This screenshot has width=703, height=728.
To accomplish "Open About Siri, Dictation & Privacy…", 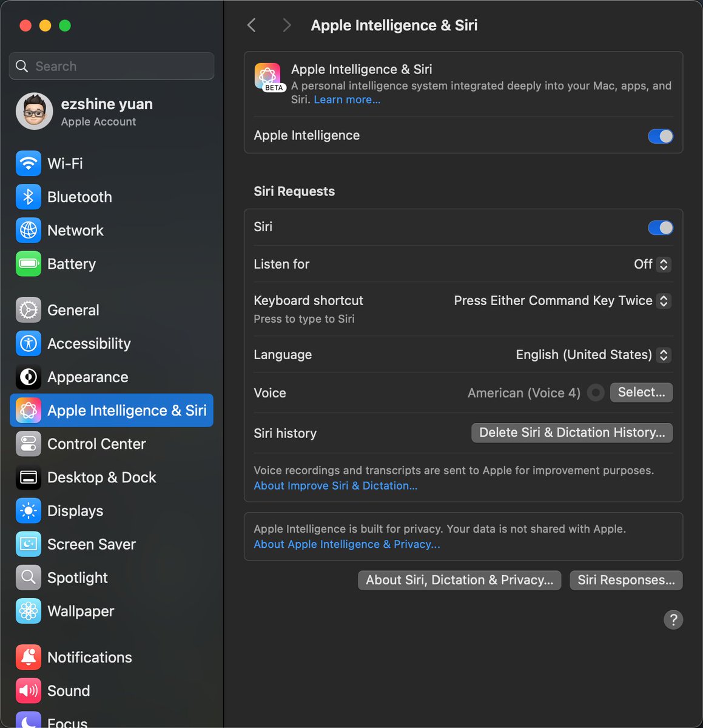I will click(x=459, y=580).
